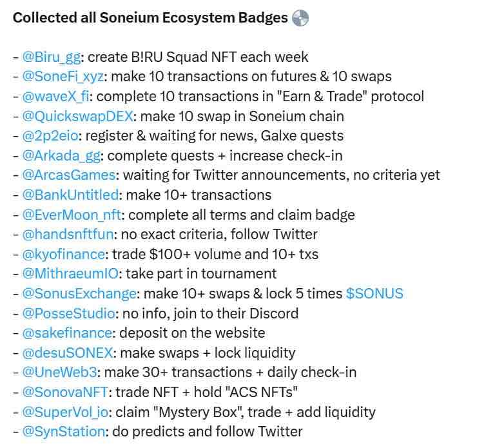Viewport: 486px width, 448px height.
Task: Open the @Biru_gg profile link
Action: [x=52, y=57]
